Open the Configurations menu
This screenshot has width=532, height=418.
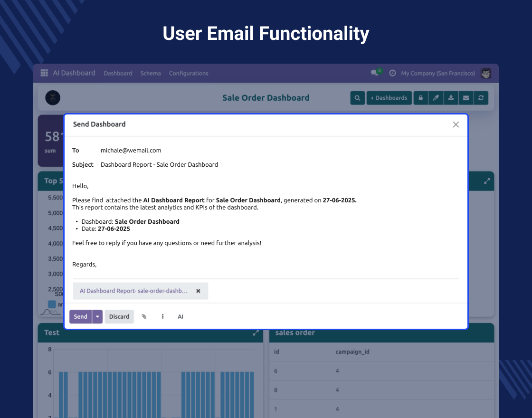(189, 73)
